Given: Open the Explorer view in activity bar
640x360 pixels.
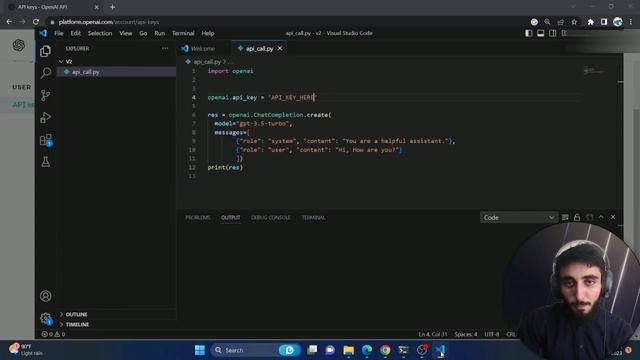Looking at the screenshot, I should click(46, 51).
